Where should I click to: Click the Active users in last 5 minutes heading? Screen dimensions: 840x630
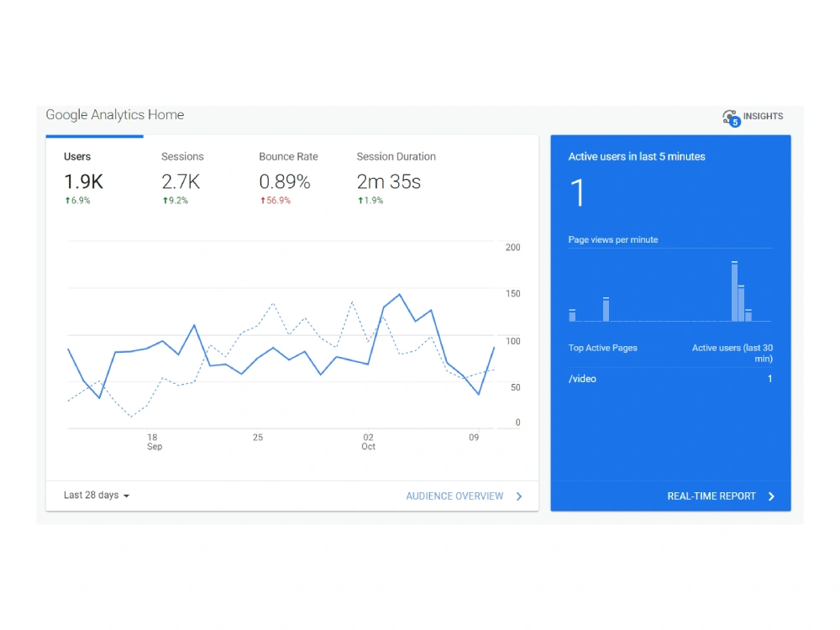(x=637, y=156)
